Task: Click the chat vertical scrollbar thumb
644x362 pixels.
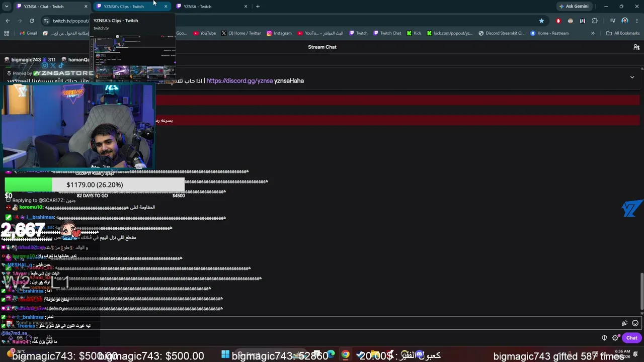Action: pyautogui.click(x=641, y=292)
